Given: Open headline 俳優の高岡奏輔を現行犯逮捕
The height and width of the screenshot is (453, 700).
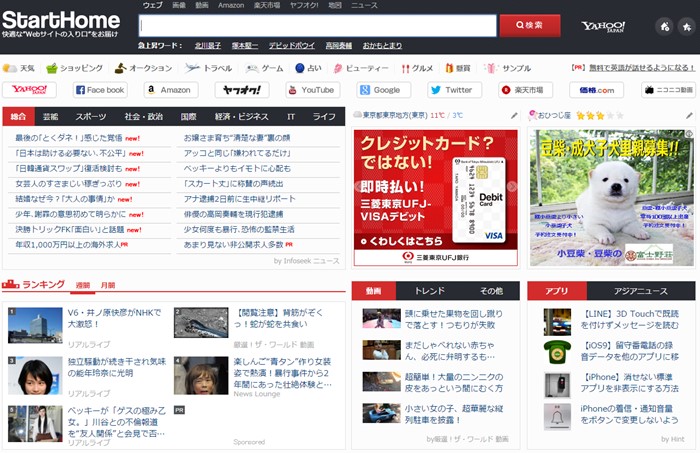Looking at the screenshot, I should pos(233,214).
